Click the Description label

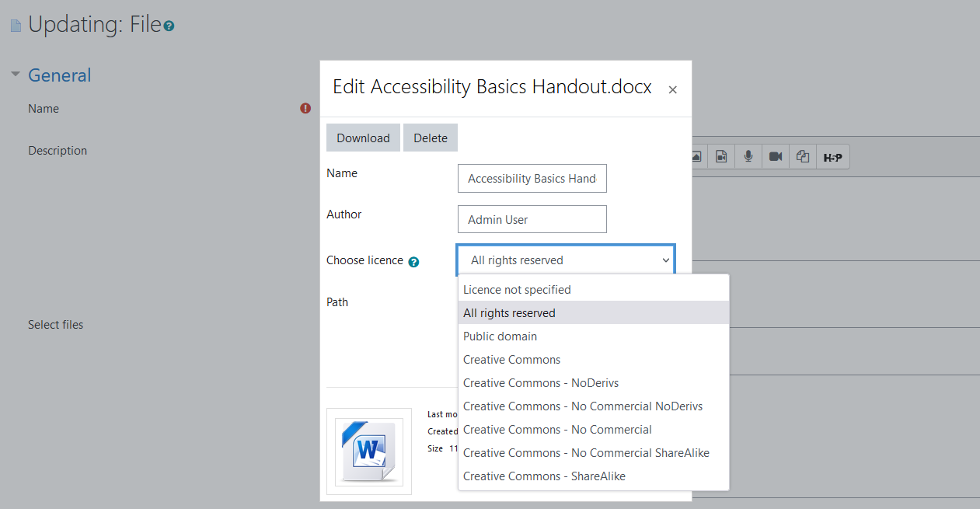(x=58, y=150)
